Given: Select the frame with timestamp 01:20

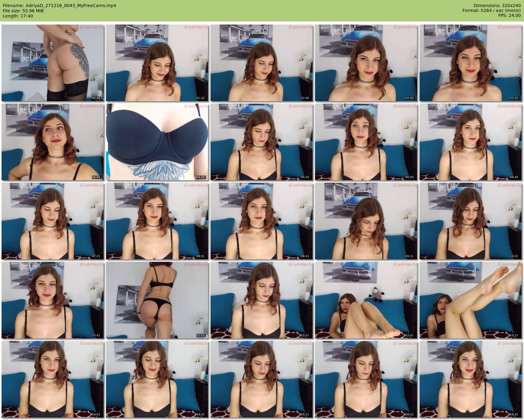Looking at the screenshot, I should pos(157,63).
